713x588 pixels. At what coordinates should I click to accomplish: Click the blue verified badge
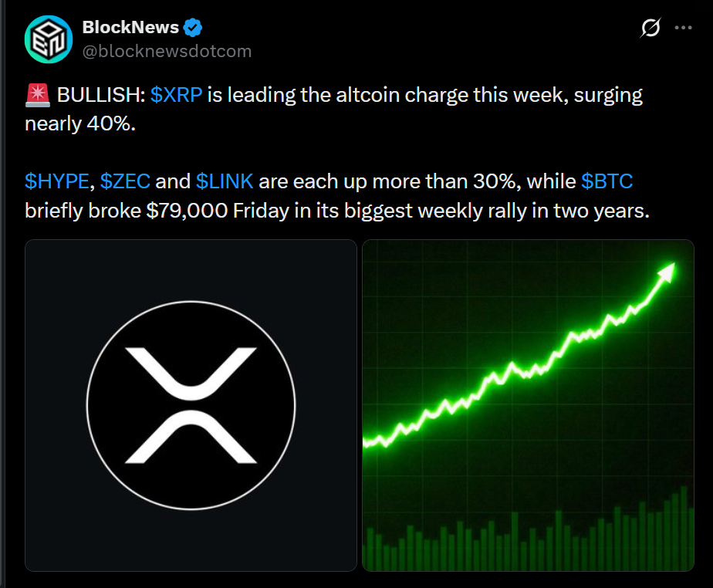pyautogui.click(x=193, y=28)
